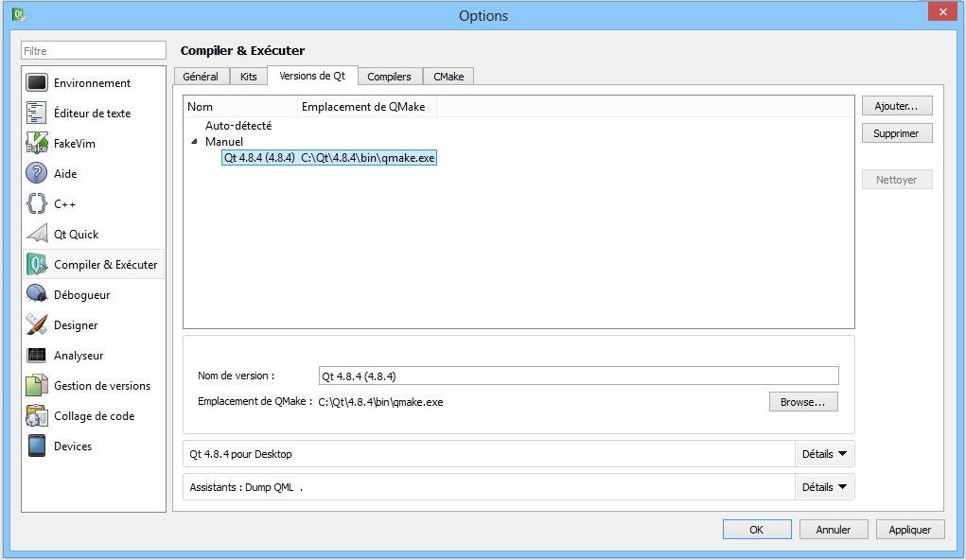Click the Manuel tree row label

click(224, 142)
